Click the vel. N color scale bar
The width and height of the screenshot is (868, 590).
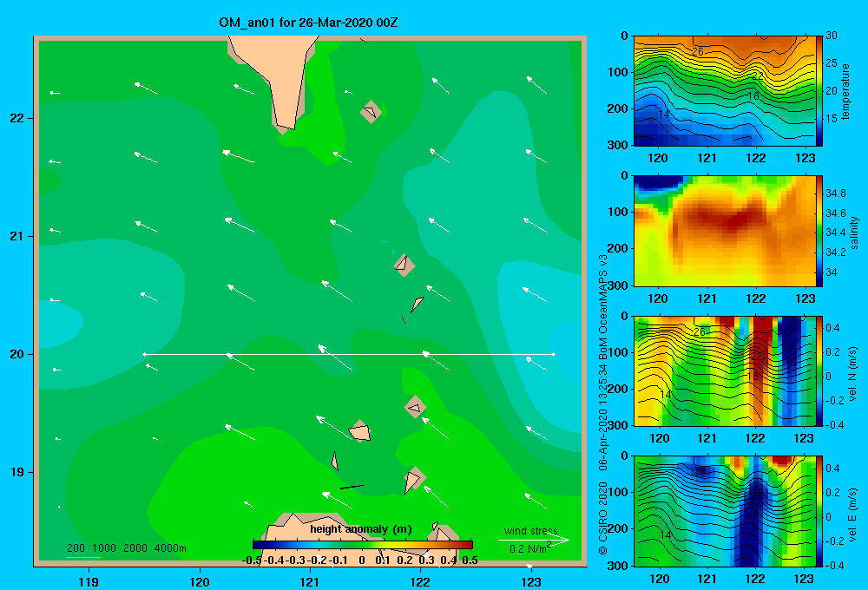pyautogui.click(x=819, y=370)
